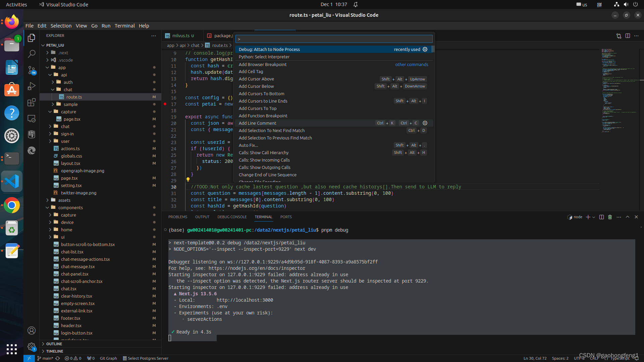The image size is (644, 362).
Task: Click the lightbulb code action icon
Action: (x=188, y=180)
